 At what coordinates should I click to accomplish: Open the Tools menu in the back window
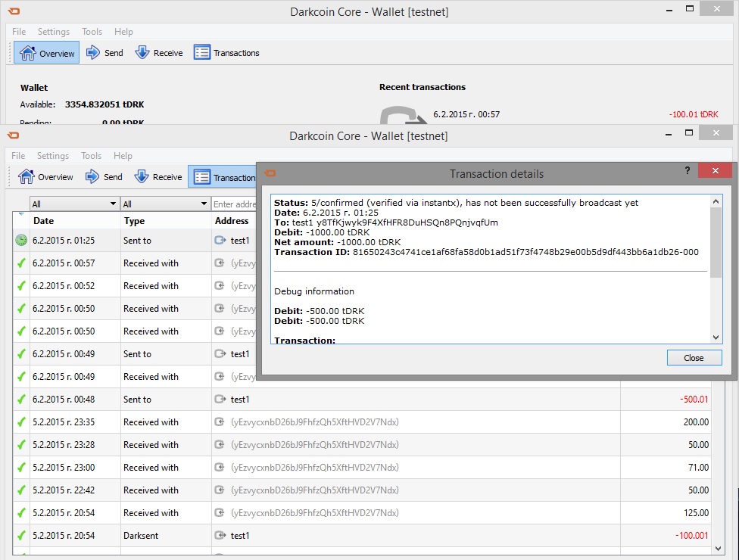coord(92,32)
